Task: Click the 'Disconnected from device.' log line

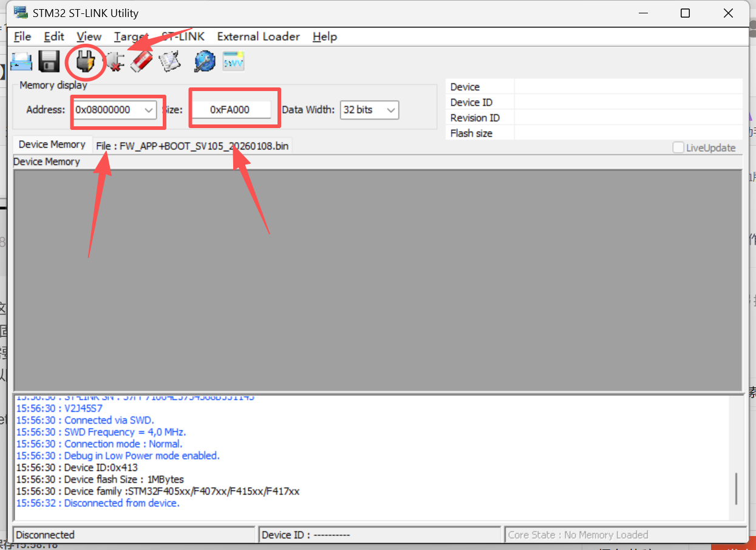Action: 98,503
